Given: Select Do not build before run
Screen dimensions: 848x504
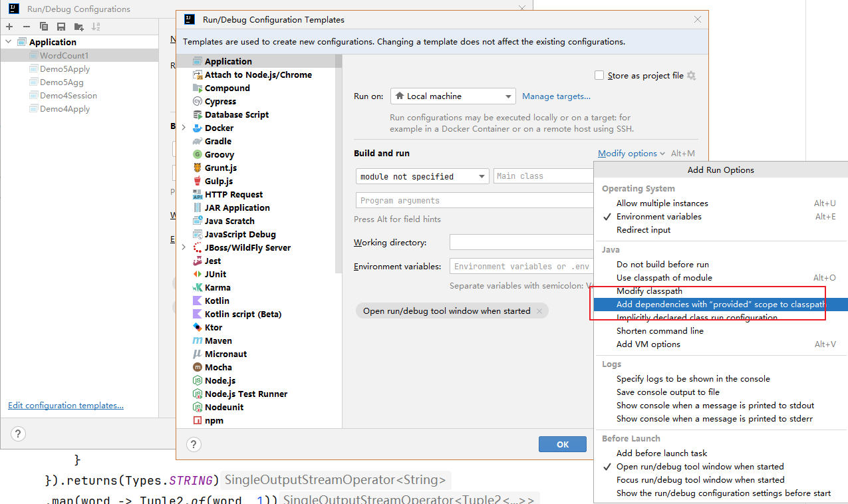Looking at the screenshot, I should 720,265.
